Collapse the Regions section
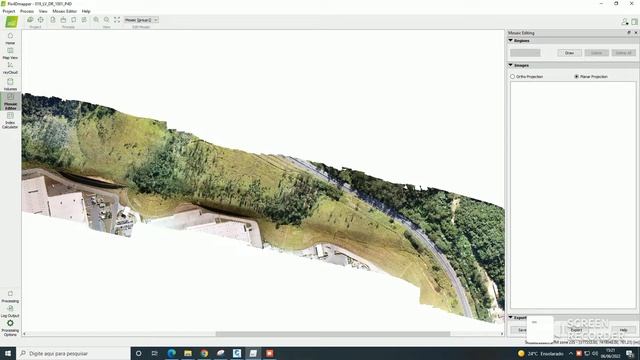The height and width of the screenshot is (360, 640). coord(511,41)
